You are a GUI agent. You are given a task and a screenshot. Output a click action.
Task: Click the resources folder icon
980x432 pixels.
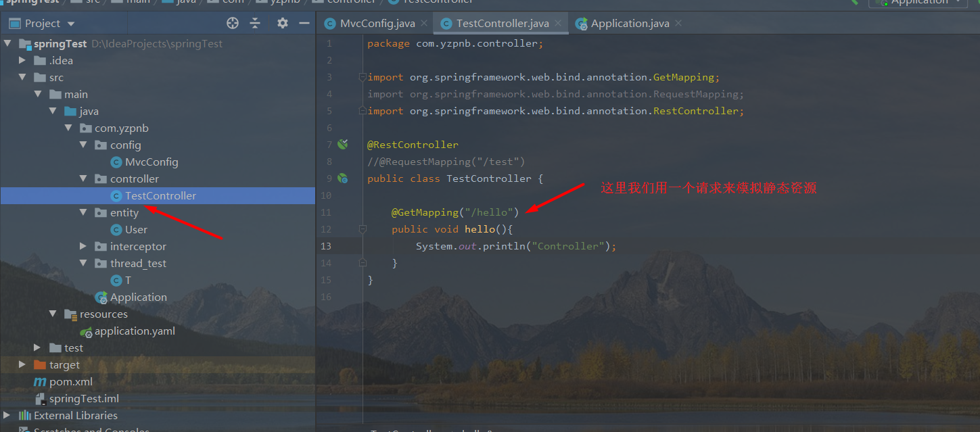click(70, 314)
